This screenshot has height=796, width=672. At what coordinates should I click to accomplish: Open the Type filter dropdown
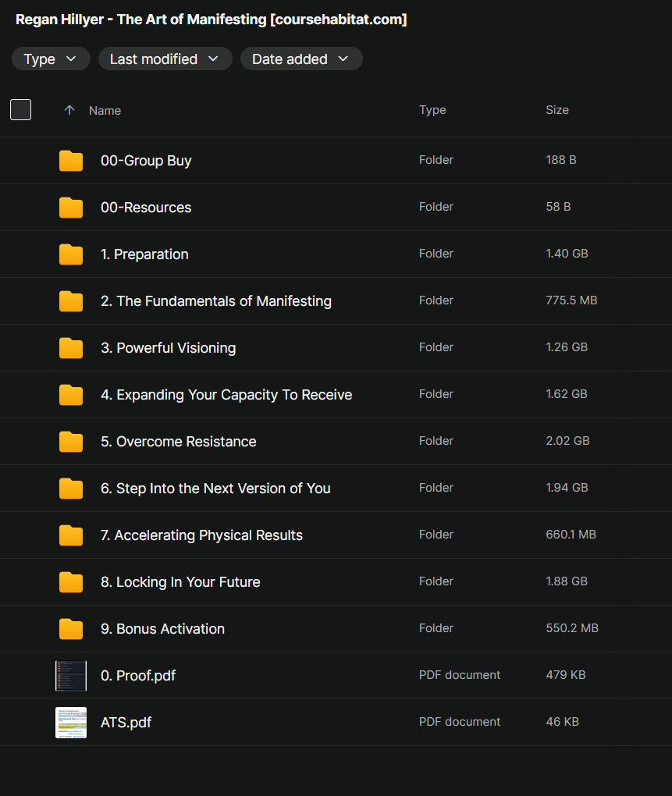point(51,59)
